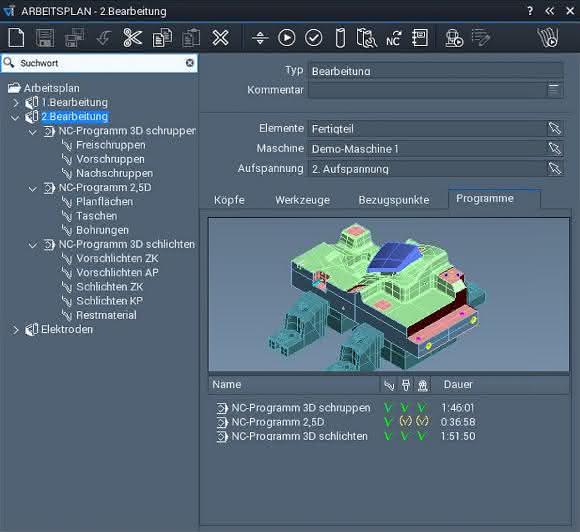Viewport: 580px width, 532px height.
Task: Click the Name column header
Action: 294,385
